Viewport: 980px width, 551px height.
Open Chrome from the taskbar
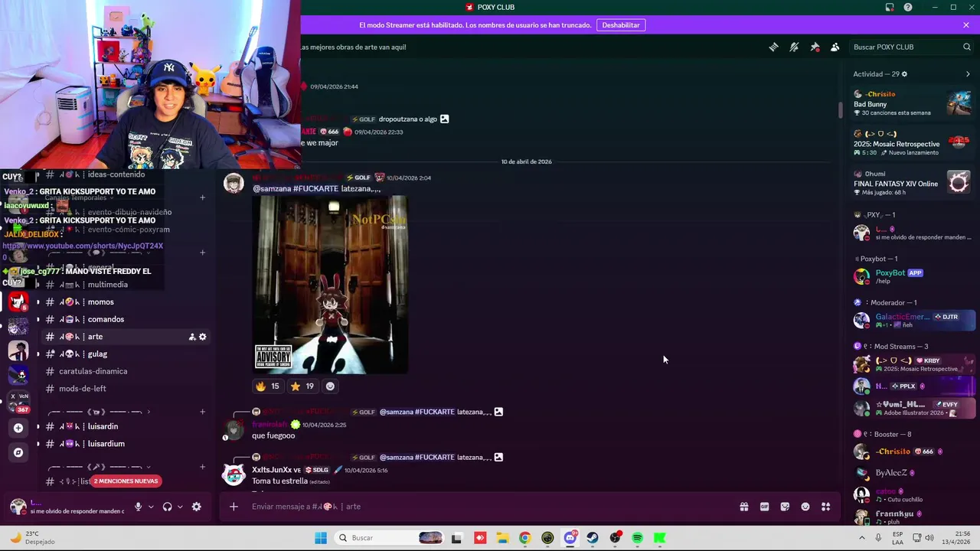coord(524,538)
